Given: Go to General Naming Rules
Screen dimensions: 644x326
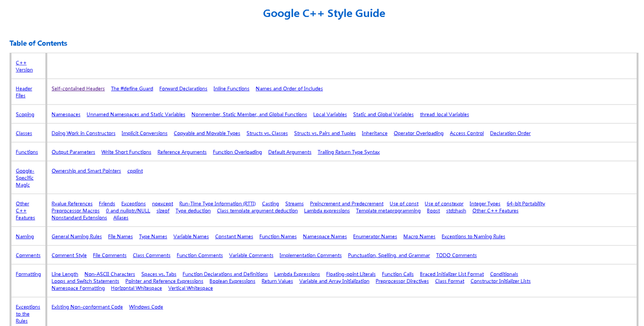Looking at the screenshot, I should (76, 237).
